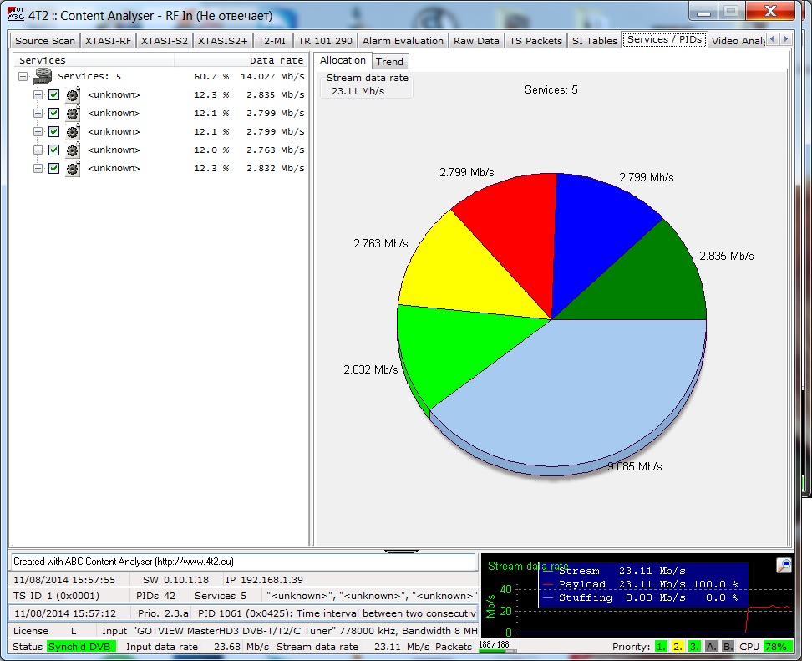
Task: Click the GOTVIEW MasterHD3 input description
Action: tap(306, 631)
